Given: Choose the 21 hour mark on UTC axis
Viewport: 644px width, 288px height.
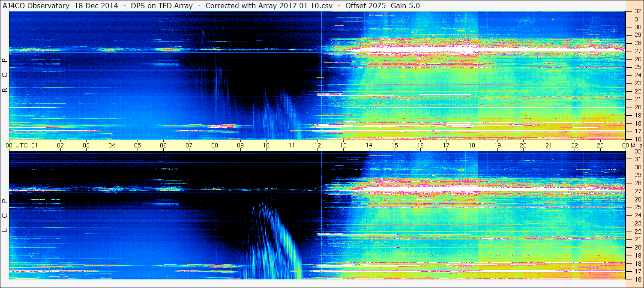Looking at the screenshot, I should click(x=549, y=145).
